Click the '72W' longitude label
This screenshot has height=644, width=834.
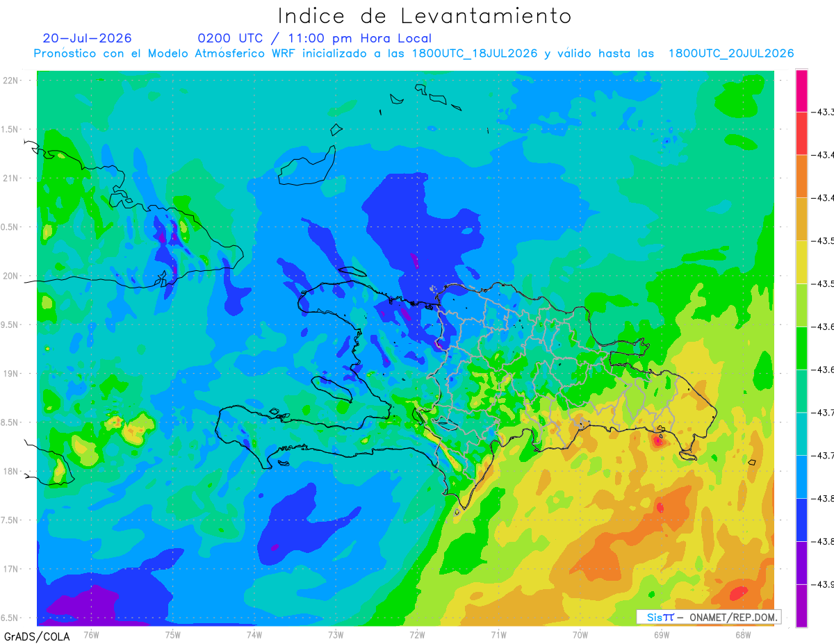[417, 634]
